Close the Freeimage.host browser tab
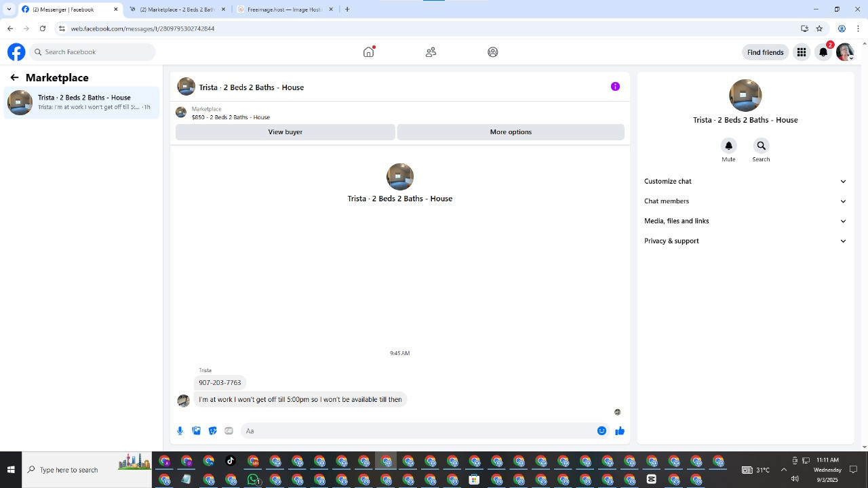Image resolution: width=868 pixels, height=488 pixels. [331, 9]
